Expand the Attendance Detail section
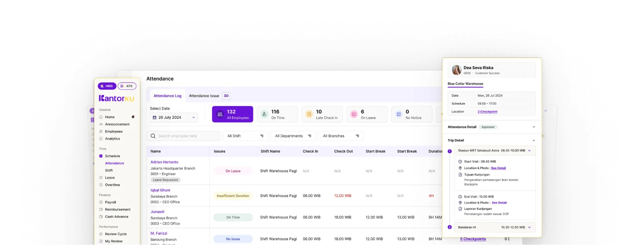 pyautogui.click(x=533, y=127)
